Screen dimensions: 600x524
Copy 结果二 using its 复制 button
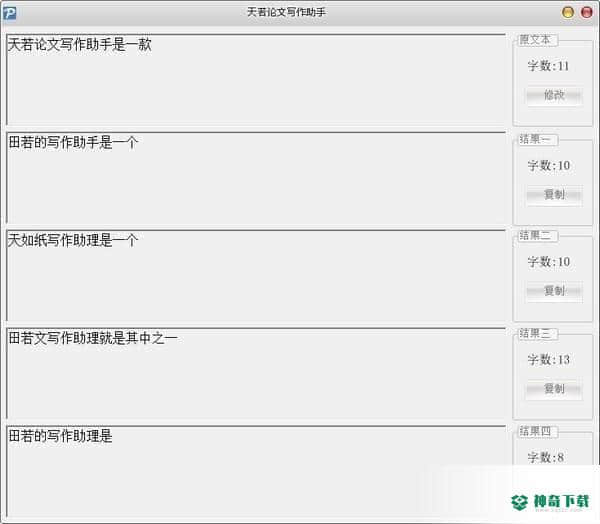[554, 291]
